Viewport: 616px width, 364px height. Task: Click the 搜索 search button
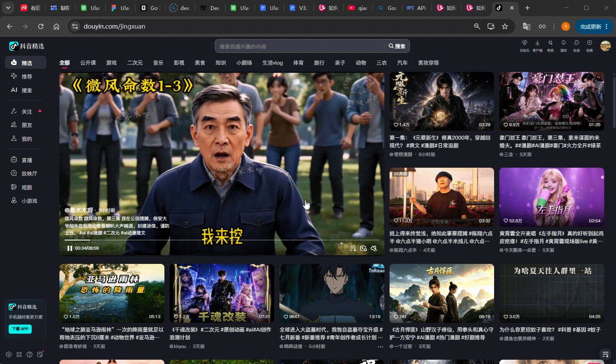point(397,46)
